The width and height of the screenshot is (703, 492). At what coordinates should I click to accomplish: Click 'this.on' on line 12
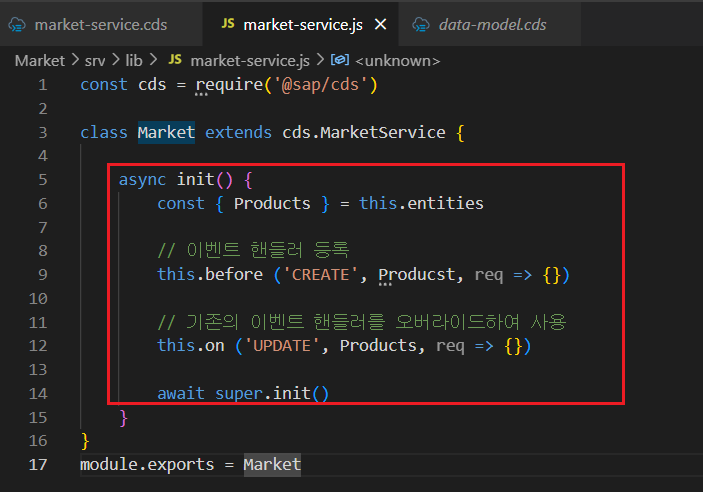pos(191,346)
